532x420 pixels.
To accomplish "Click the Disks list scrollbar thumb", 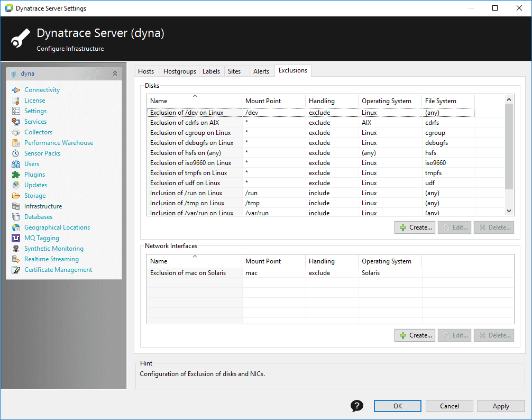I will [509, 147].
